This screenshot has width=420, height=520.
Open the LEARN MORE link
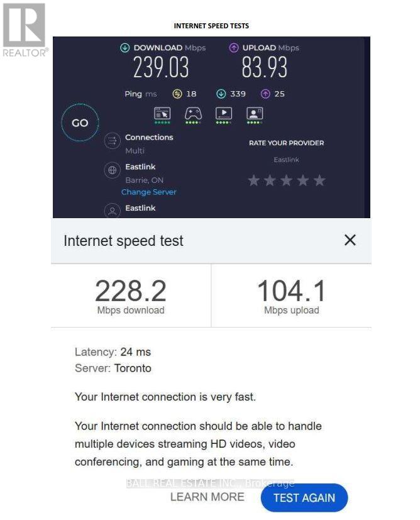[x=207, y=497]
